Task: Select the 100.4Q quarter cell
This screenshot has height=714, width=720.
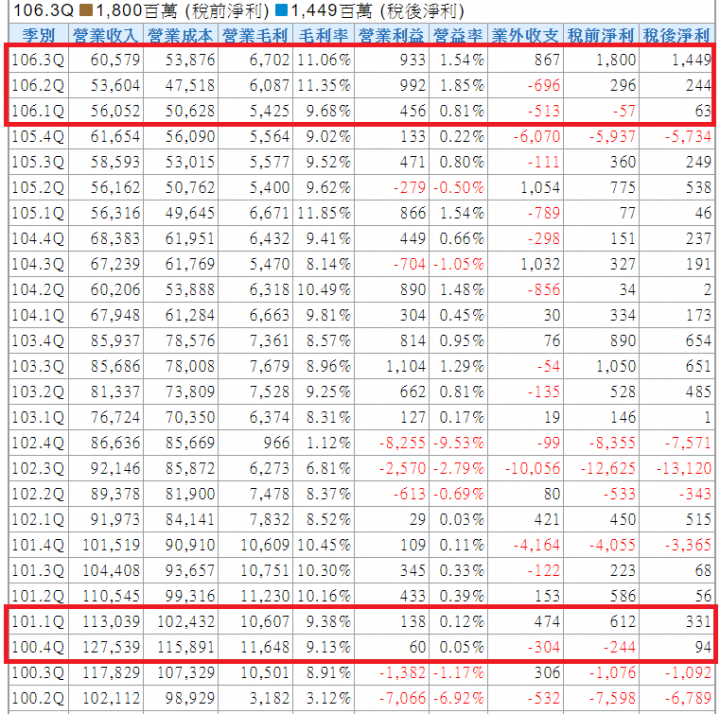Action: click(39, 647)
